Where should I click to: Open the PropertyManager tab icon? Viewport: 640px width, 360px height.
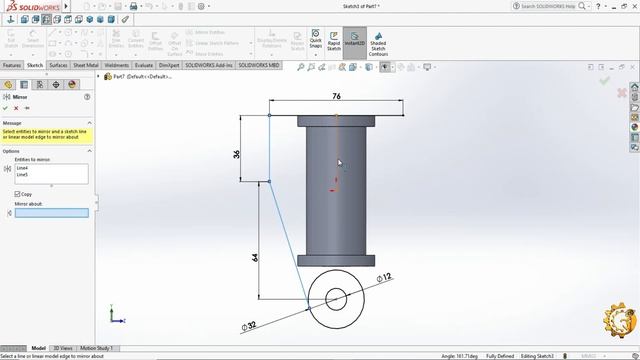pyautogui.click(x=24, y=84)
